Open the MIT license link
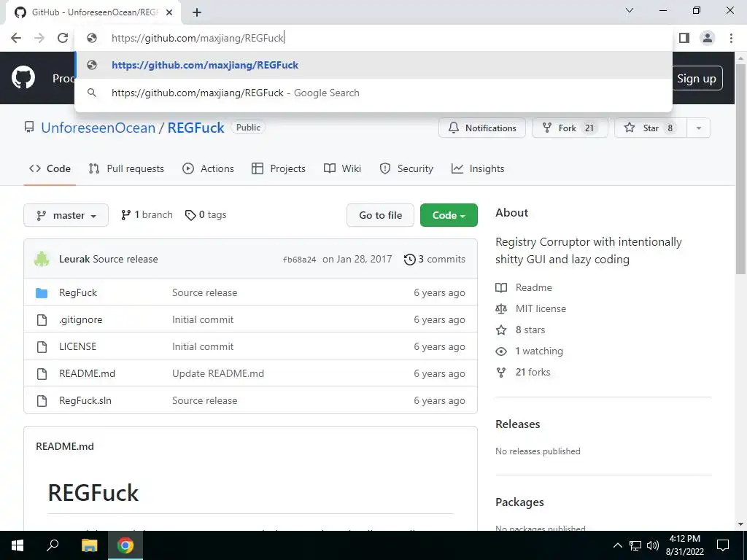This screenshot has width=747, height=560. point(531,308)
